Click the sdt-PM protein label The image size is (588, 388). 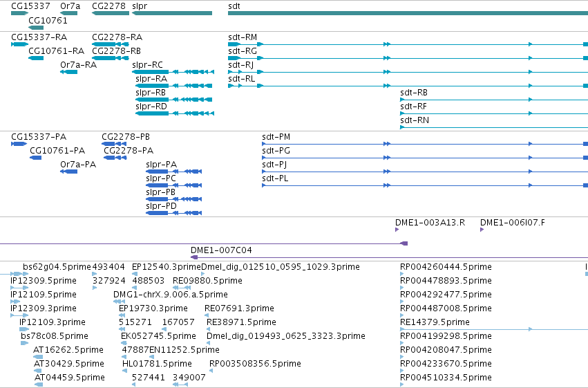[276, 137]
